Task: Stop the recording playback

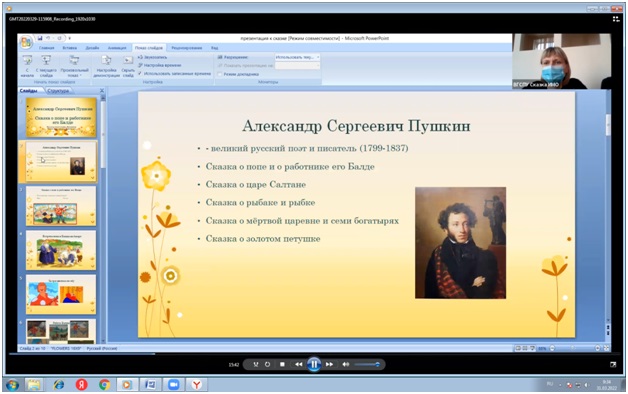Action: pos(282,364)
